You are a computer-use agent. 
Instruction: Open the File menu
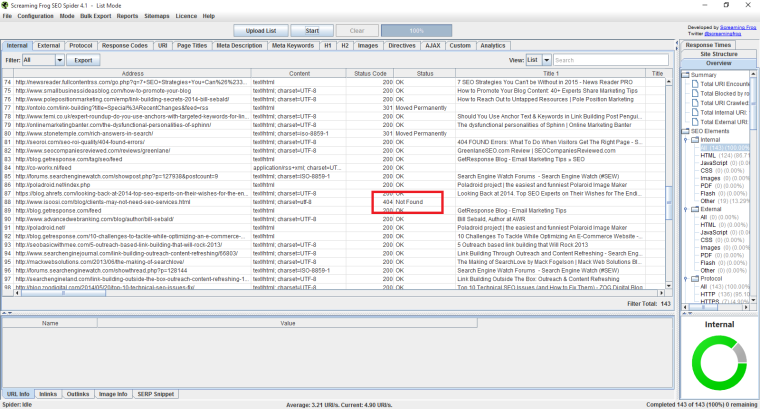[x=7, y=16]
